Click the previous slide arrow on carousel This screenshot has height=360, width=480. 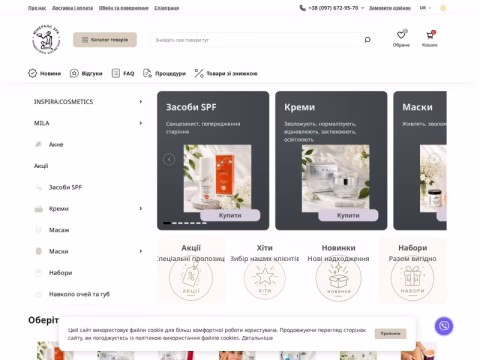pos(169,159)
